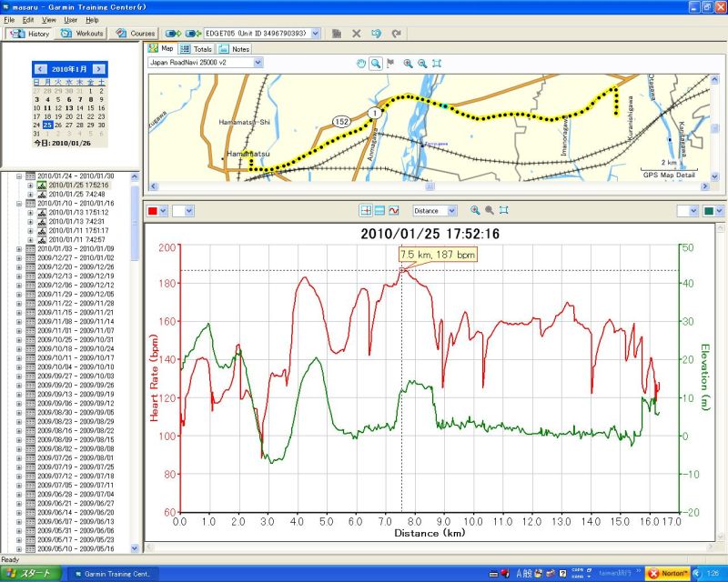Open the Distance x-axis dropdown
This screenshot has width=728, height=582.
[451, 211]
